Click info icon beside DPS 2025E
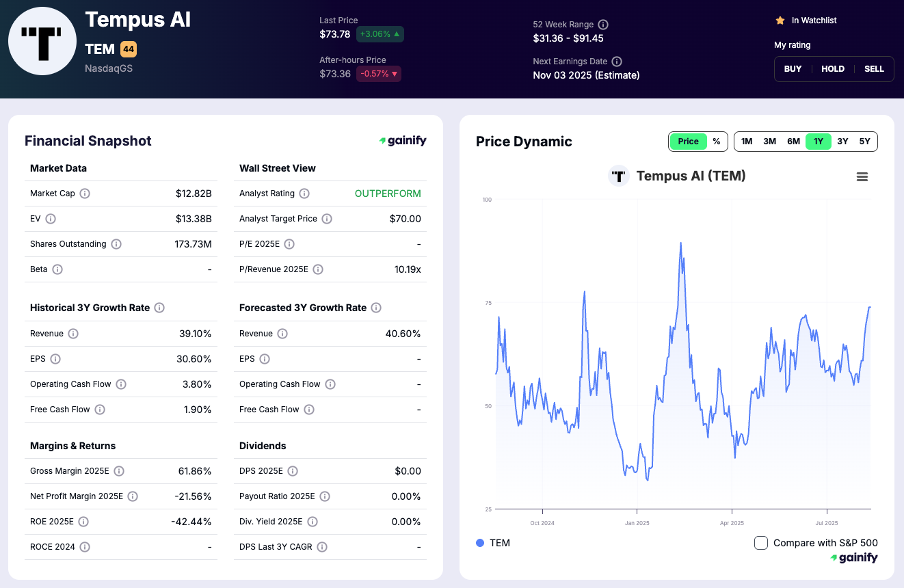 (293, 471)
